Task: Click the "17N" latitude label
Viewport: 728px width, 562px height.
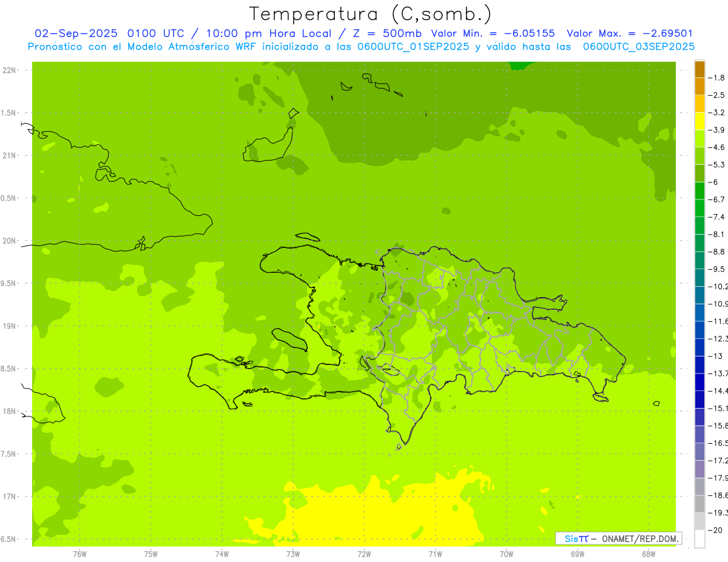Action: click(10, 496)
